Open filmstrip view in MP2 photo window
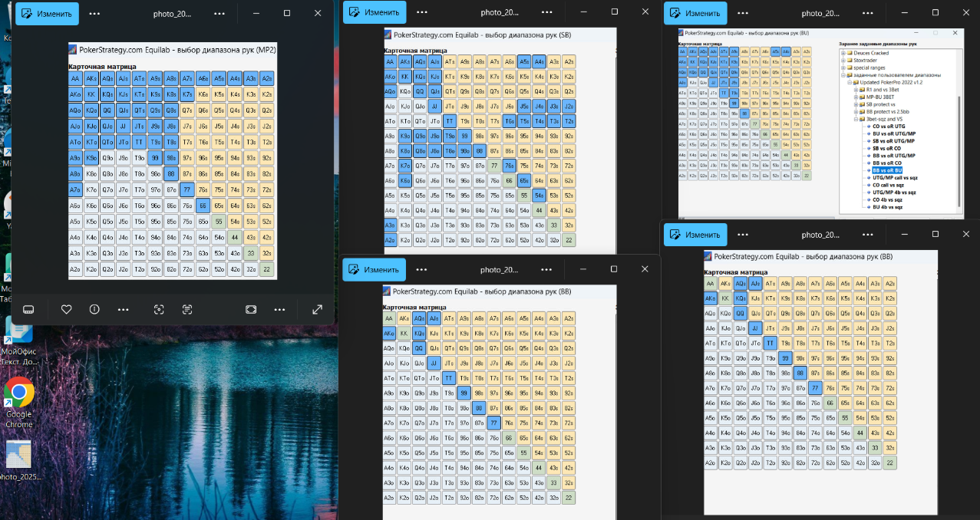The height and width of the screenshot is (520, 980). 28,309
